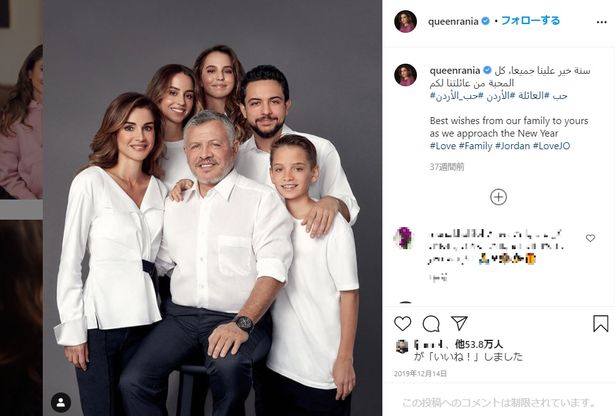The image size is (615, 416).
Task: View the list of 他53.8万人 likers
Action: tap(479, 345)
